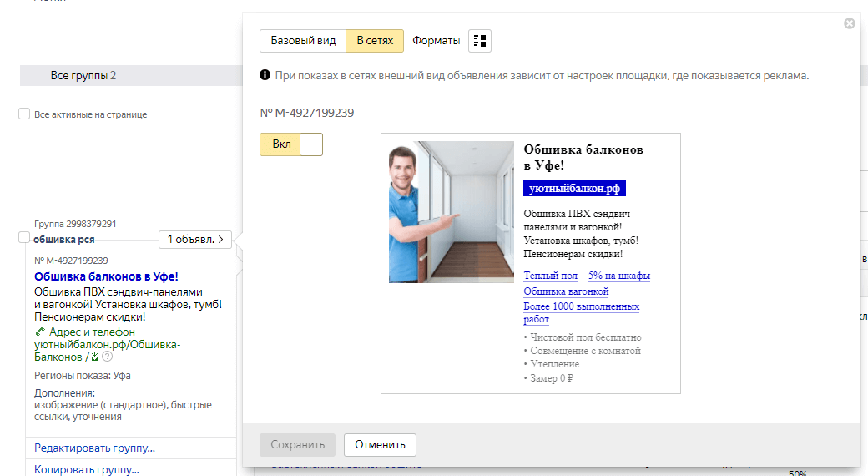Click the info icon beside network display notice

265,75
